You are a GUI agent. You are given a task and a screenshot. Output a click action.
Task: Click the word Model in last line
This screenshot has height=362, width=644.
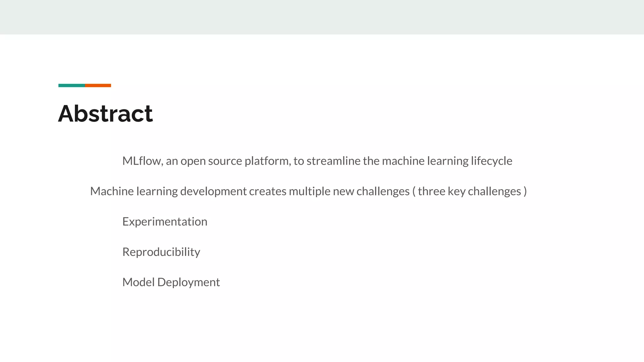point(138,282)
